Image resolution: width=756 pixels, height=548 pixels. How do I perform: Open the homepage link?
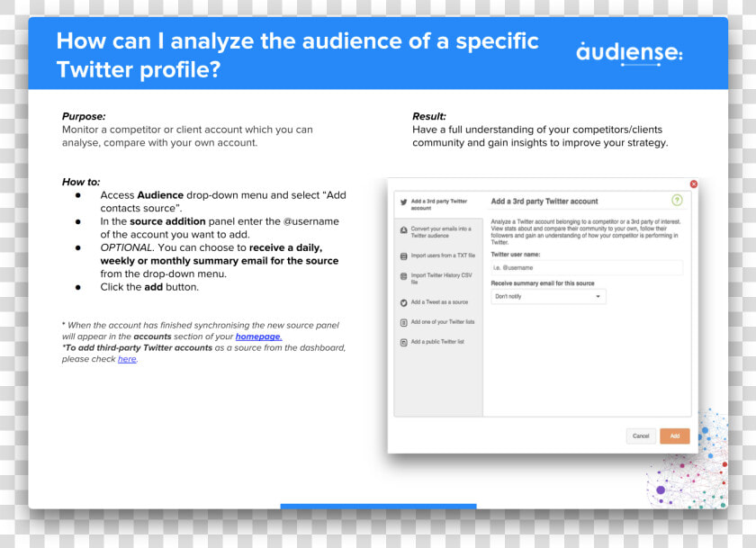258,337
